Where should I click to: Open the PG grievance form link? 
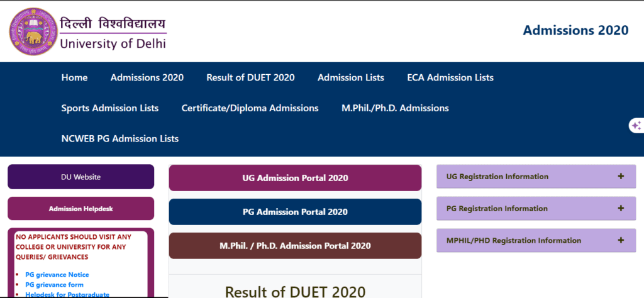coord(54,284)
